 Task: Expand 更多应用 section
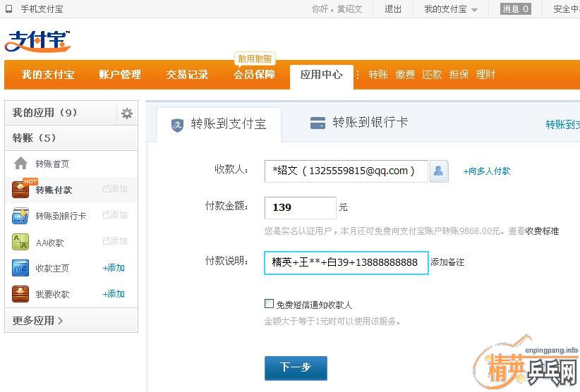point(37,321)
